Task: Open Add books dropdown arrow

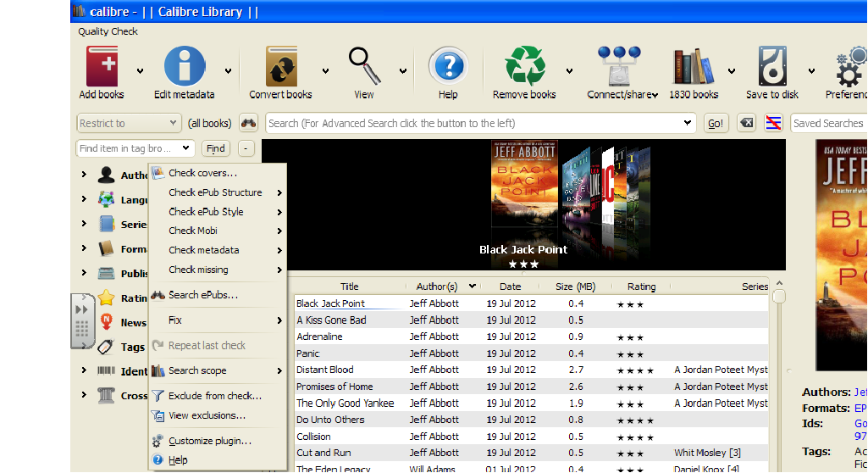Action: 140,71
